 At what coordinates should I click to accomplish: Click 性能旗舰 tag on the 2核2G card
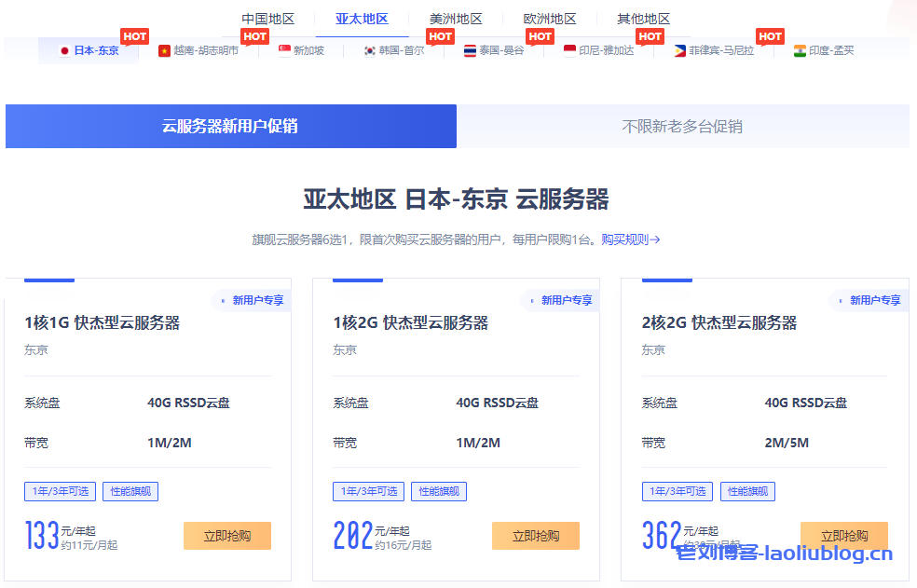pyautogui.click(x=747, y=491)
